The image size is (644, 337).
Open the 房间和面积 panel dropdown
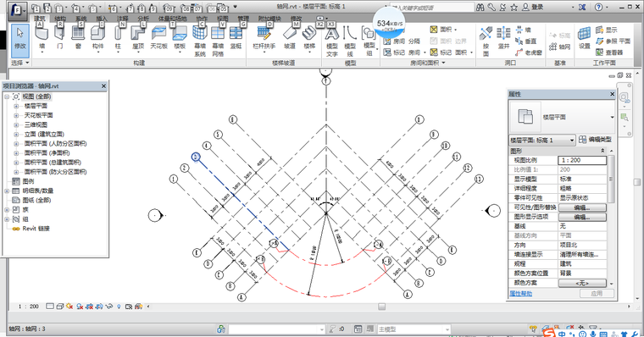point(428,63)
